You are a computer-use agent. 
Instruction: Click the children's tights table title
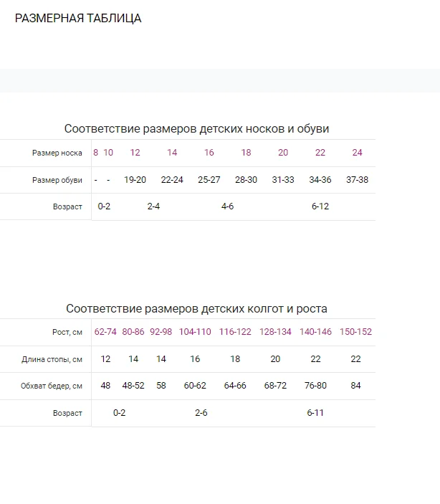pyautogui.click(x=196, y=308)
